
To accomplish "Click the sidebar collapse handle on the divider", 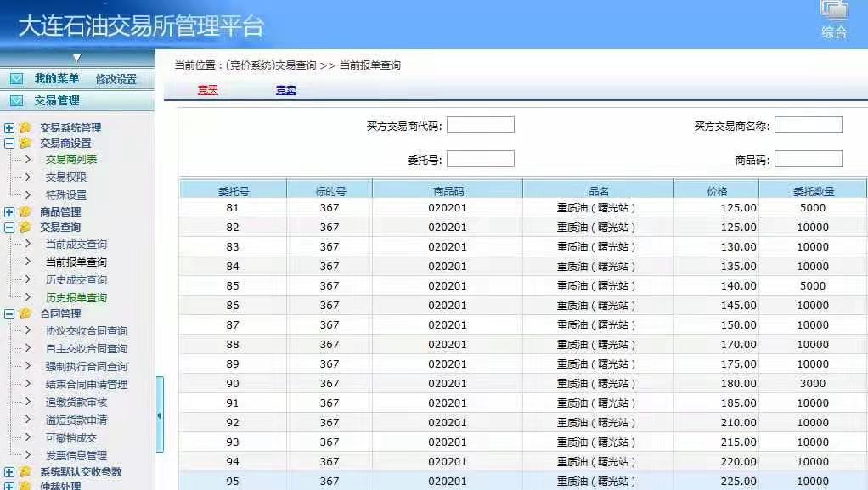I will click(160, 415).
